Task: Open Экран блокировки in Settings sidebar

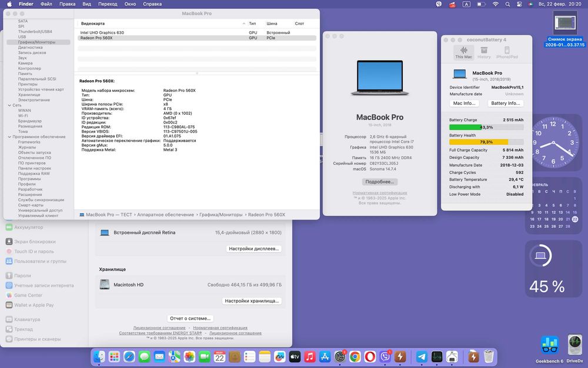Action: coord(31,242)
